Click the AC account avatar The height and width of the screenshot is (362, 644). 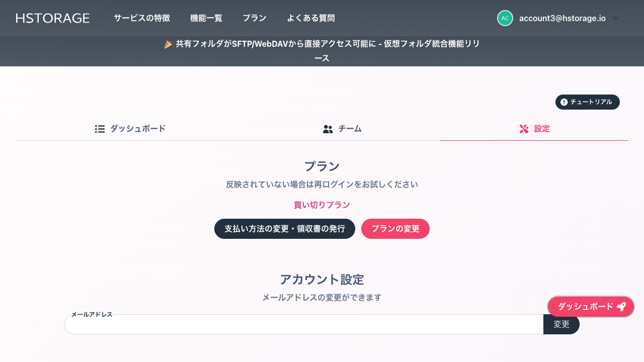(x=505, y=18)
